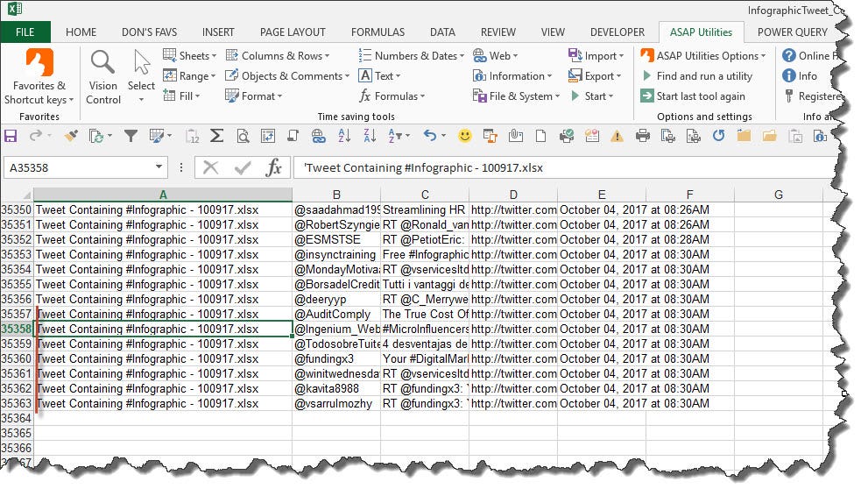Click the Select All corner triangle
The width and height of the screenshot is (868, 496).
[x=25, y=195]
